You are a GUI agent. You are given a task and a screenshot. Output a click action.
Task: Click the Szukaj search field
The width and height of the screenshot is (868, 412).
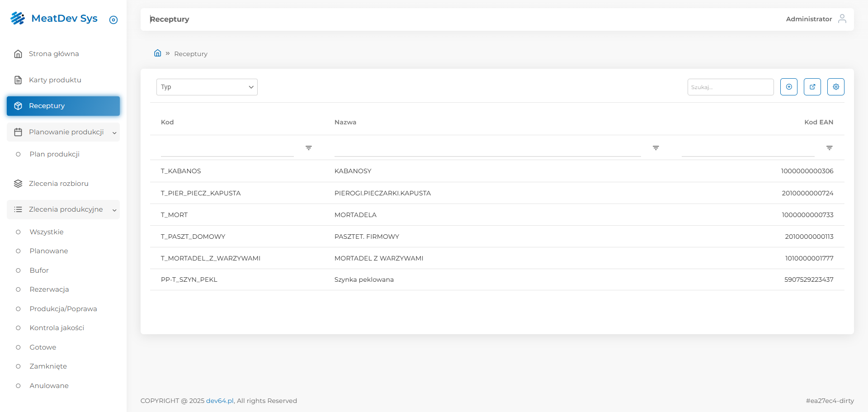pyautogui.click(x=730, y=87)
